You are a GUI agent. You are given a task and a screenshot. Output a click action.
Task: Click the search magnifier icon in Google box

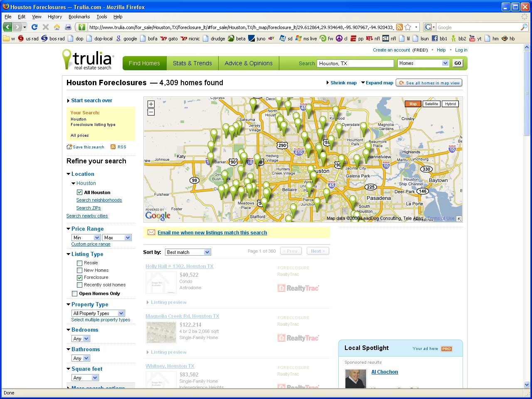(524, 27)
